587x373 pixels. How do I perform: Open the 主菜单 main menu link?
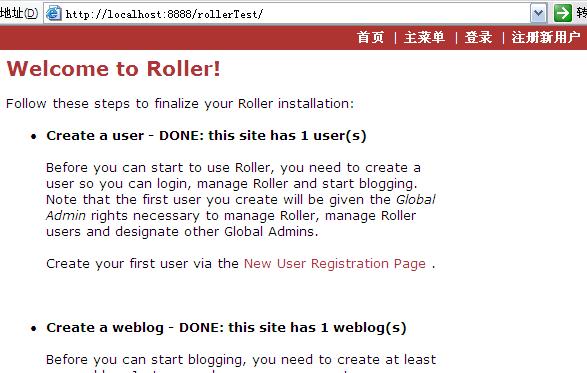(425, 37)
